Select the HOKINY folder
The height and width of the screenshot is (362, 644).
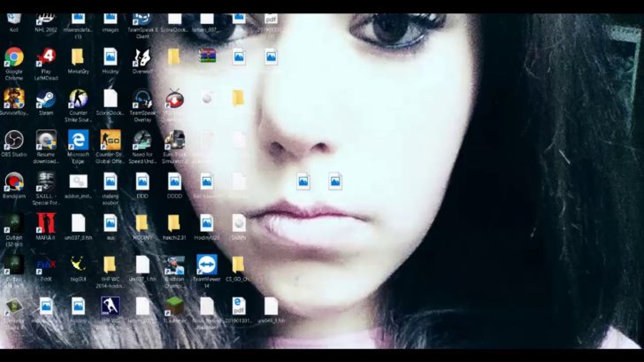[142, 223]
